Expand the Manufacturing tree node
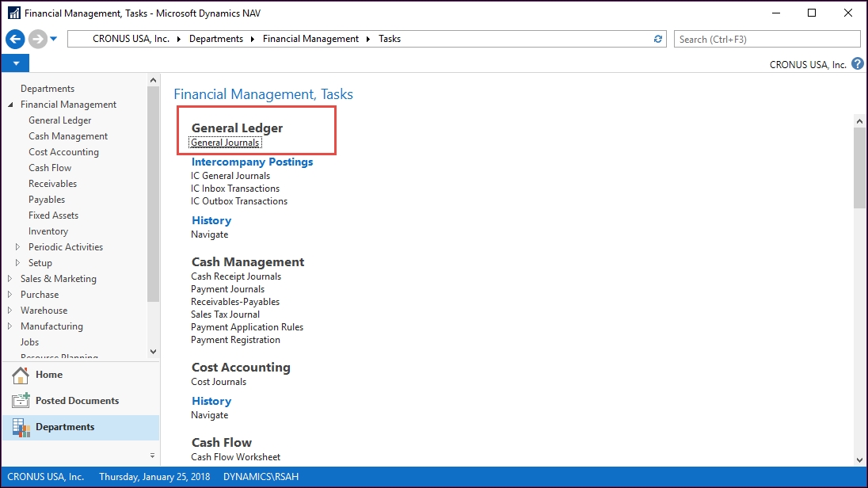The width and height of the screenshot is (868, 488). click(x=10, y=326)
